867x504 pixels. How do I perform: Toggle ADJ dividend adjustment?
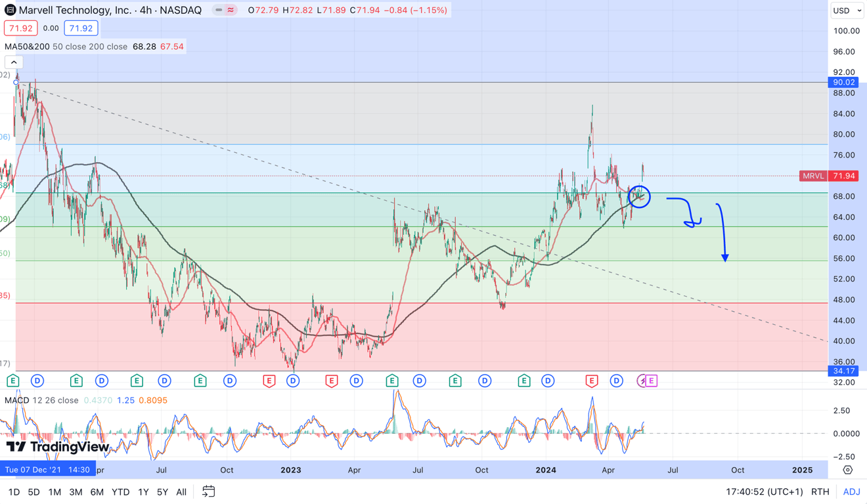click(x=851, y=492)
